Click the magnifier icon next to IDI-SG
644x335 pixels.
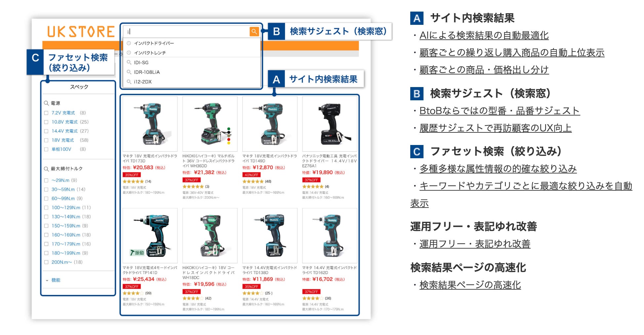click(x=129, y=62)
